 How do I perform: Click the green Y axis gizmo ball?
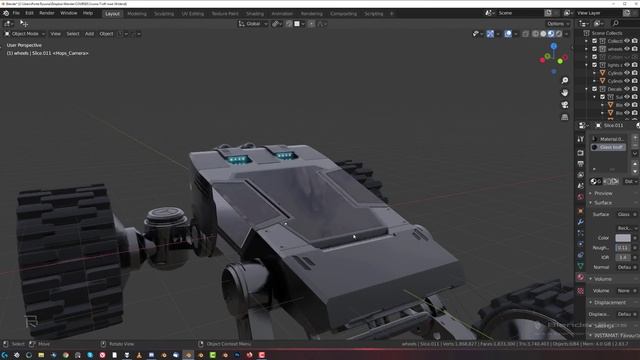point(560,62)
